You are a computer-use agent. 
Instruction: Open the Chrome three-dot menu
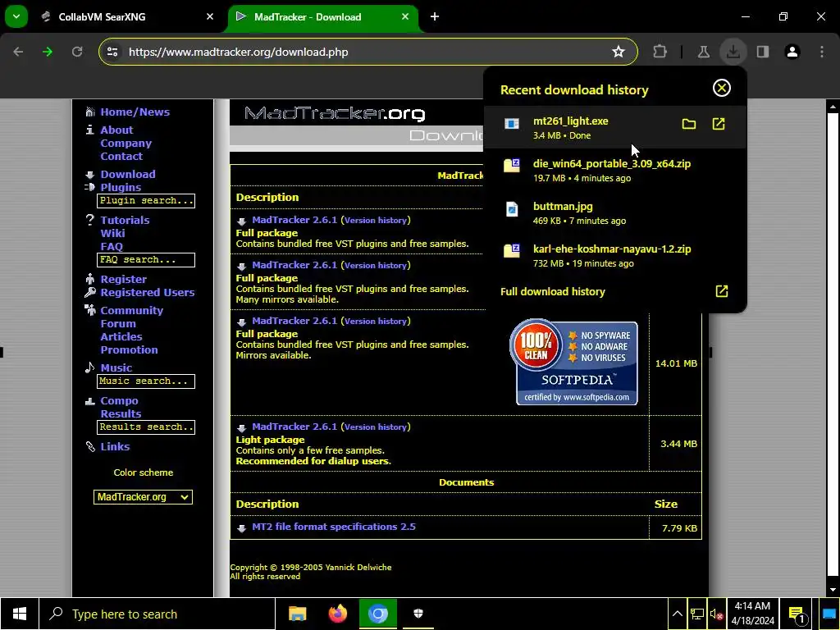pyautogui.click(x=822, y=52)
